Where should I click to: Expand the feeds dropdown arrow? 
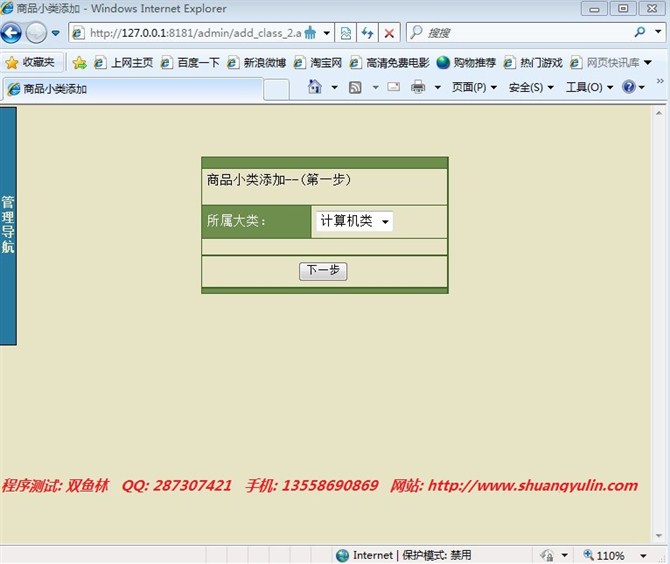click(375, 88)
